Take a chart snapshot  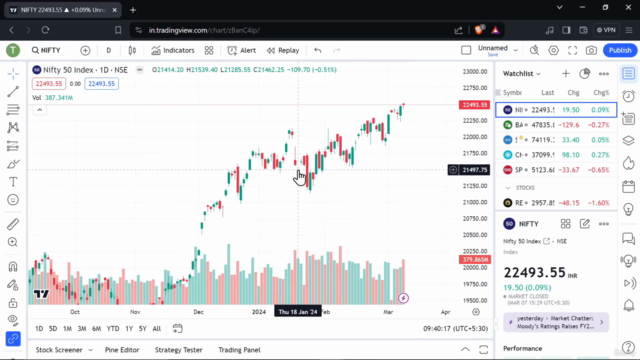591,50
